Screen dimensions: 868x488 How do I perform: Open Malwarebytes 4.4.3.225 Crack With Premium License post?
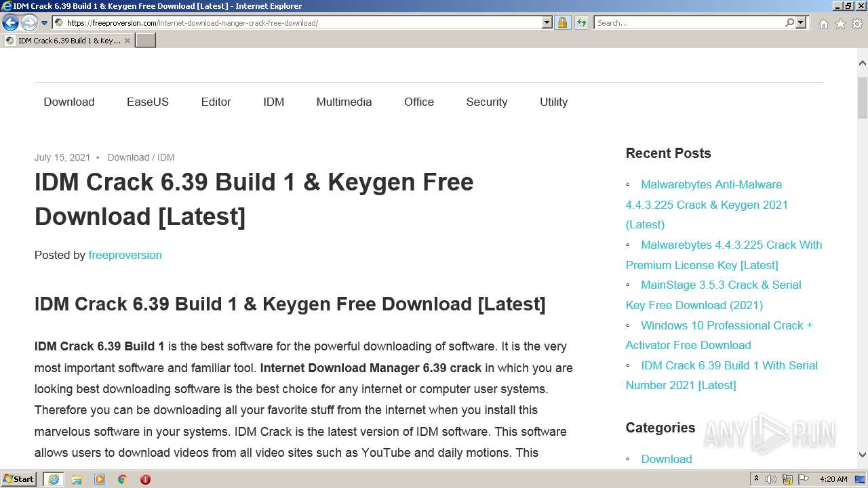tap(724, 255)
